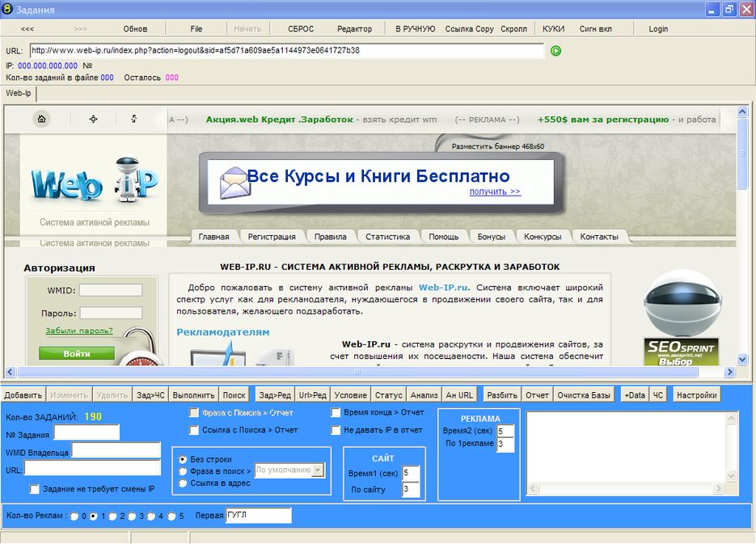756x544 pixels.
Task: Click the Очистка Базы button
Action: (584, 395)
